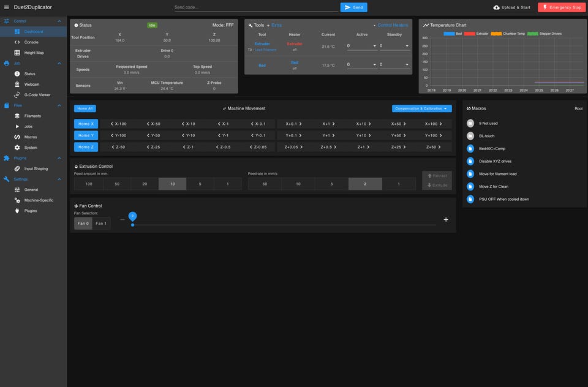
Task: Select feedrate 5 mm/s option
Action: pos(331,184)
